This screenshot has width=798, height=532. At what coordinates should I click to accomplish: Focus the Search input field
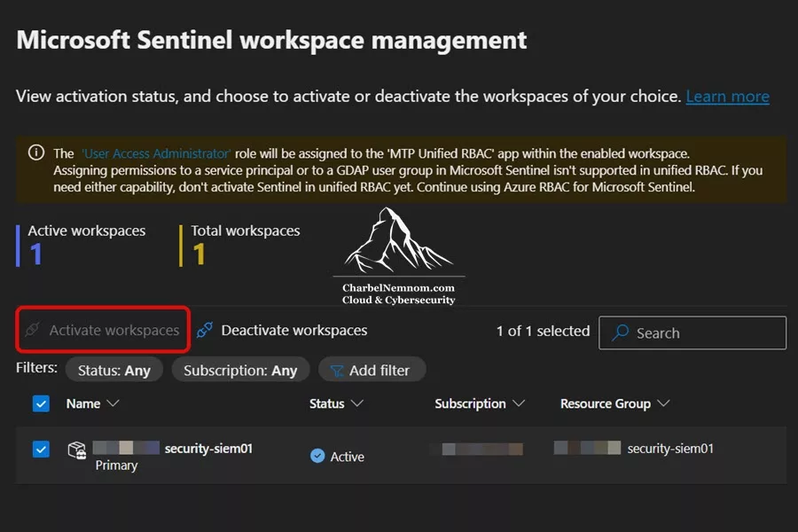click(692, 333)
